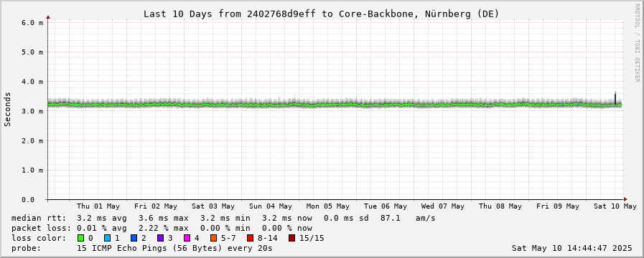
Task: Click the light blue loss swatch for 1
Action: click(x=107, y=238)
